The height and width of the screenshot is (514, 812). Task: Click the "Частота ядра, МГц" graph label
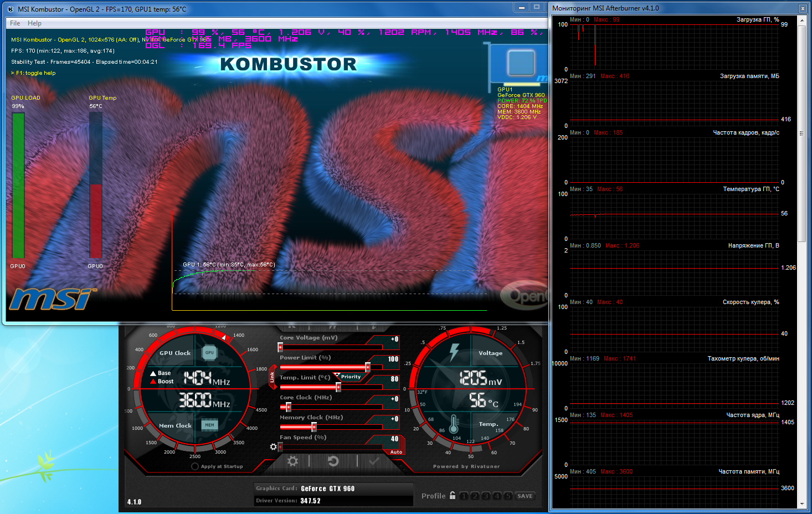[753, 415]
